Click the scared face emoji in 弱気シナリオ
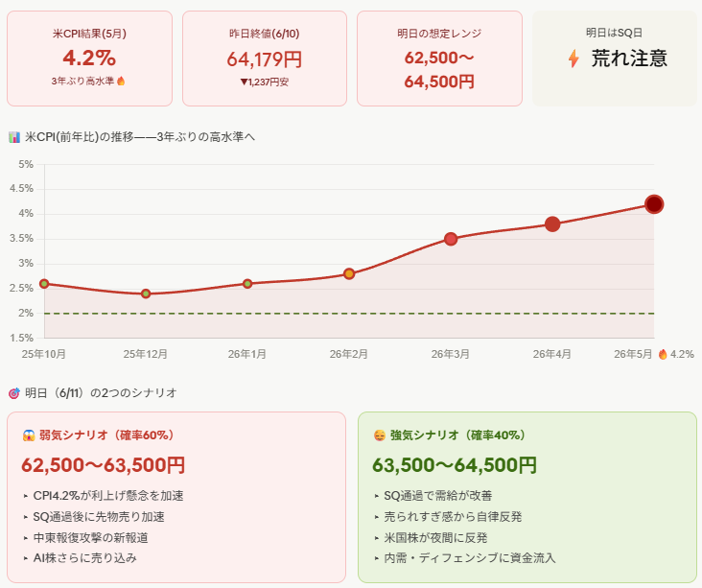Image resolution: width=702 pixels, height=588 pixels. pyautogui.click(x=29, y=435)
